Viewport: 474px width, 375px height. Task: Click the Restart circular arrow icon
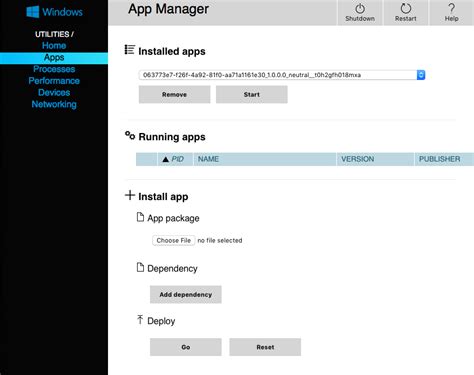point(406,8)
